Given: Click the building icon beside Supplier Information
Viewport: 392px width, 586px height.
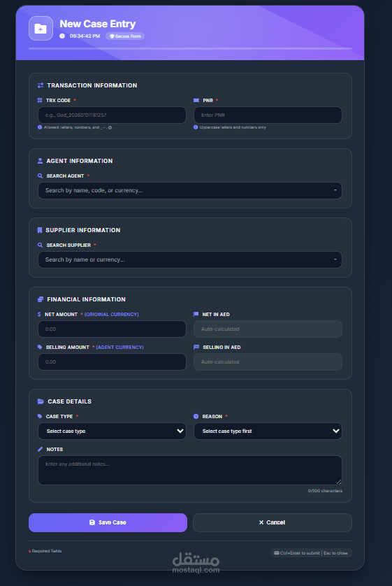Looking at the screenshot, I should tap(40, 230).
